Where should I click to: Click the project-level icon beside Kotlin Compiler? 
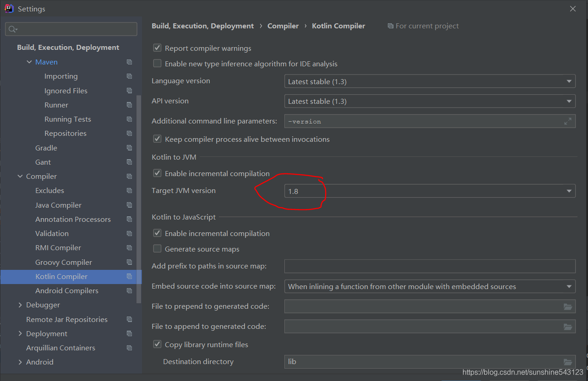tap(130, 276)
